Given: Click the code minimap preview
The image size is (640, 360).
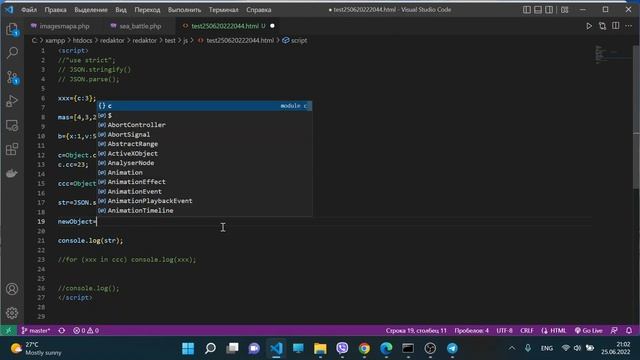Looking at the screenshot, I should pyautogui.click(x=612, y=54).
